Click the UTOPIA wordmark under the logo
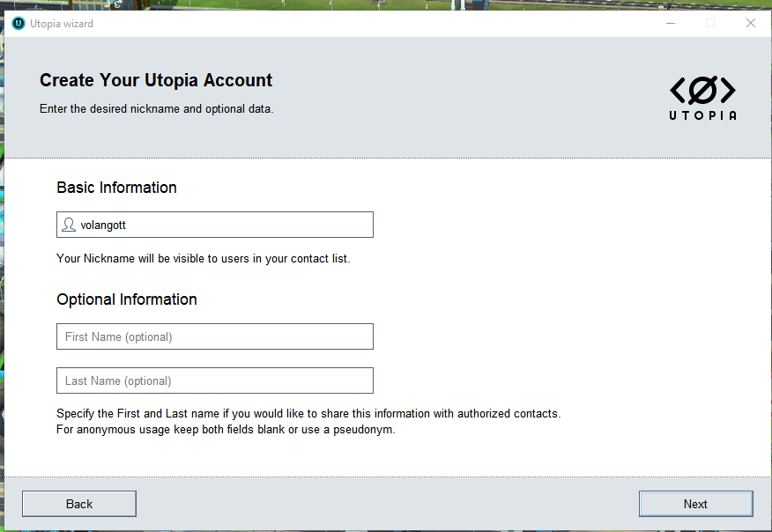The image size is (772, 532). (x=702, y=115)
